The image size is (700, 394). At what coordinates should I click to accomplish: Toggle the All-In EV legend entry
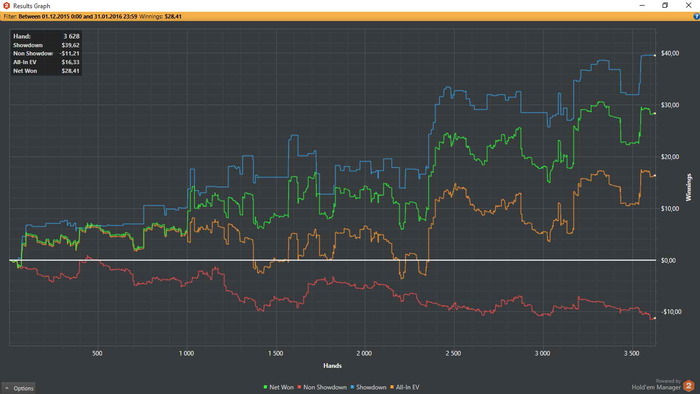[x=405, y=387]
